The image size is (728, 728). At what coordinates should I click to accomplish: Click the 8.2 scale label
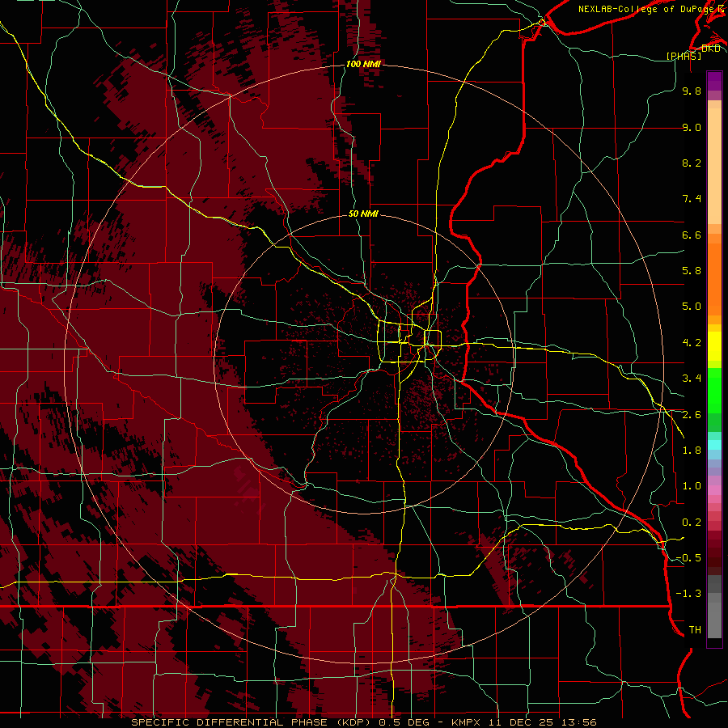point(692,163)
